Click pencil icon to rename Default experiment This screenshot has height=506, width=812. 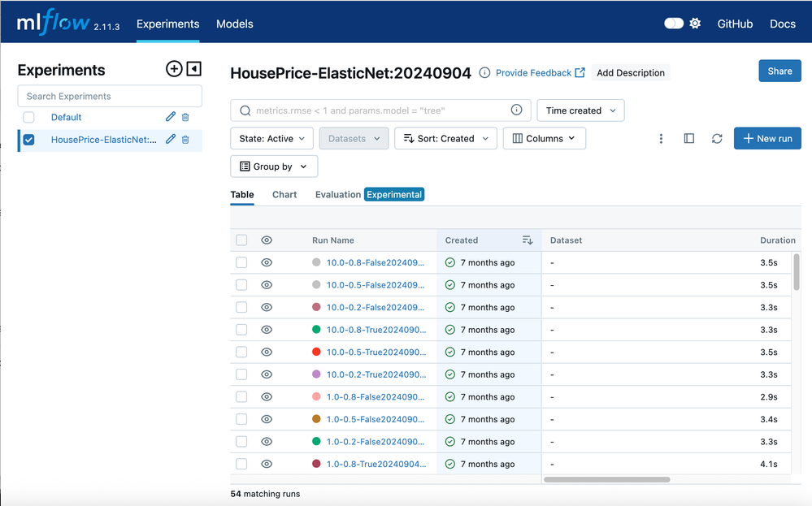tap(171, 117)
